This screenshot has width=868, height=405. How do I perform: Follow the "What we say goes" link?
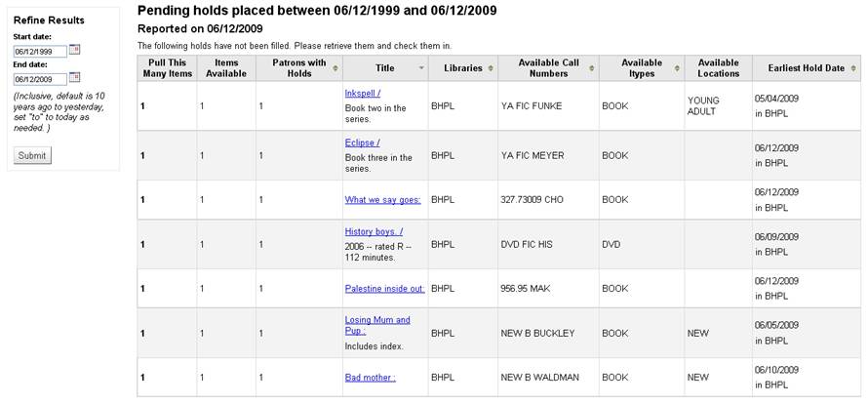382,199
